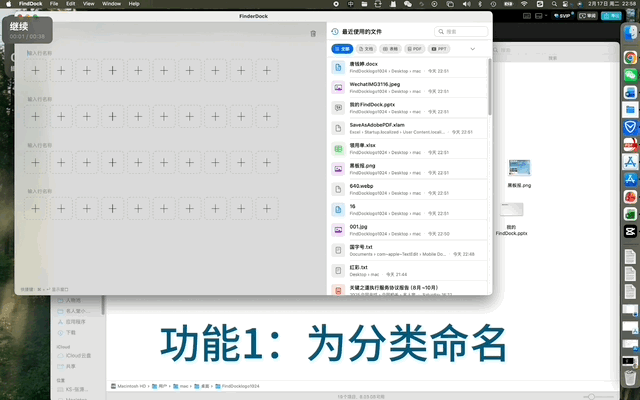Viewport: 640px width, 400px height.
Task: Click the WechatIMG3116.jpeg image icon
Action: tap(338, 87)
